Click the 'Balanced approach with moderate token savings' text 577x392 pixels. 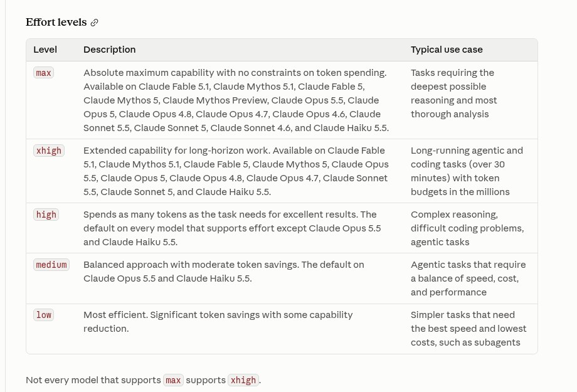(223, 272)
